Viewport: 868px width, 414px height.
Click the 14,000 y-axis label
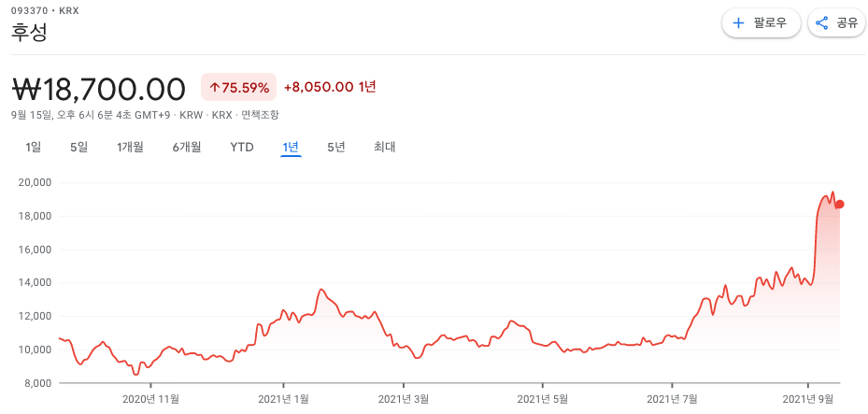(x=35, y=283)
